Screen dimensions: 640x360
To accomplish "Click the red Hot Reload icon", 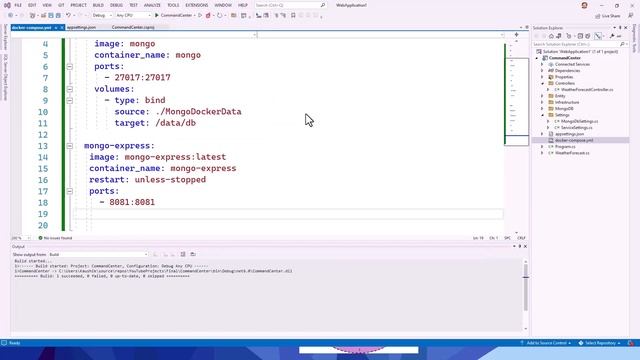I will (208, 16).
